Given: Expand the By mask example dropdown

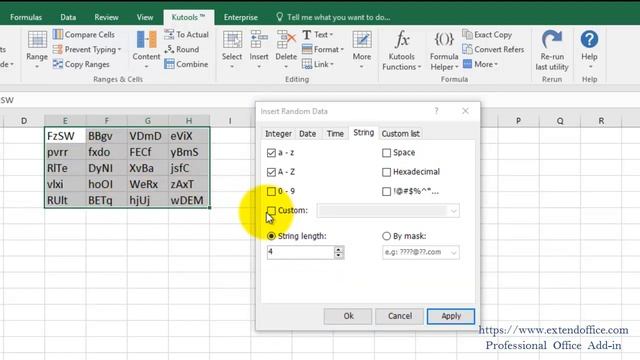Looking at the screenshot, I should [x=453, y=252].
